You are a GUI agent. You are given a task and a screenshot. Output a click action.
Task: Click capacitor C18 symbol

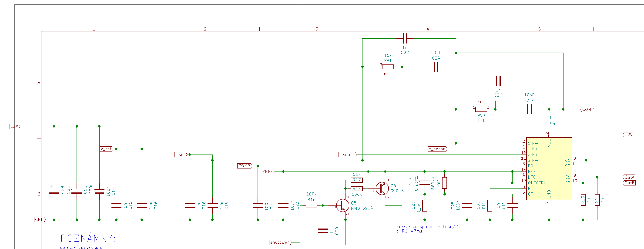pos(190,205)
